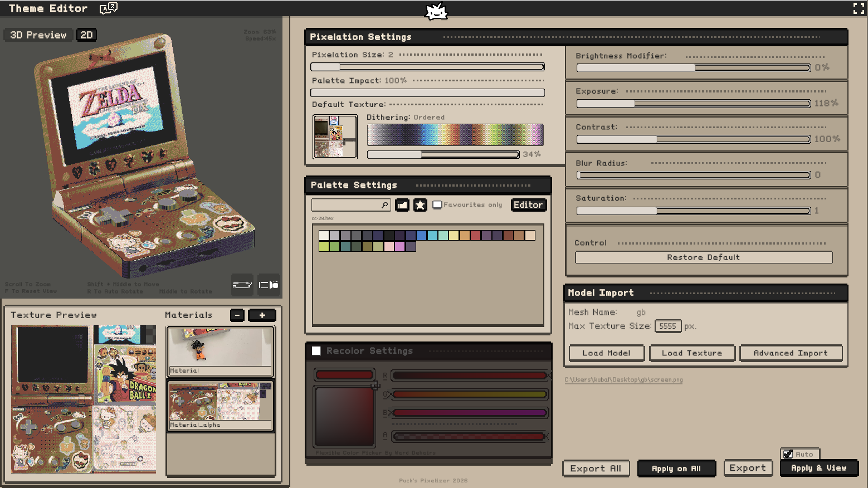Toggle fullscreen mode icon
Screen dimensions: 868x488
[859, 8]
